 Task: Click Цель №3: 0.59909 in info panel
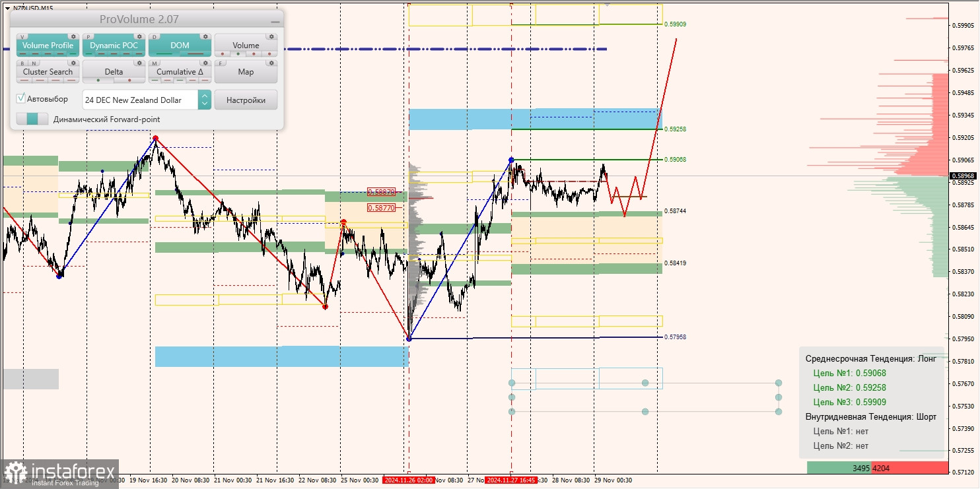coord(849,402)
